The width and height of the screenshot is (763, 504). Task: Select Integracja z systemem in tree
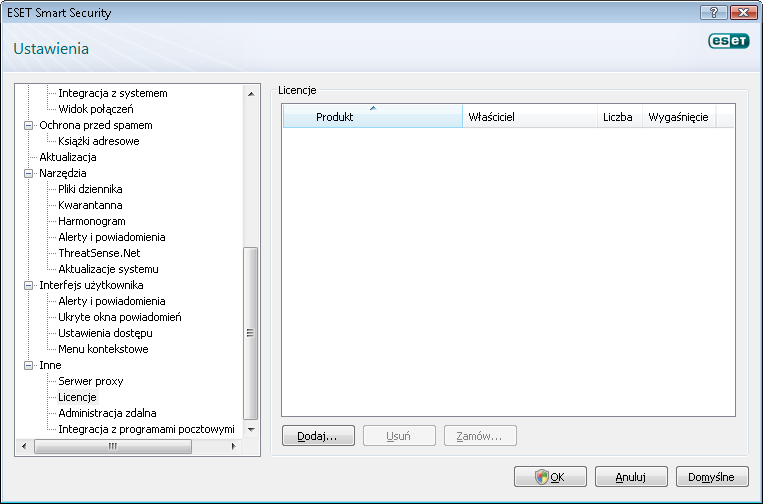(x=113, y=93)
